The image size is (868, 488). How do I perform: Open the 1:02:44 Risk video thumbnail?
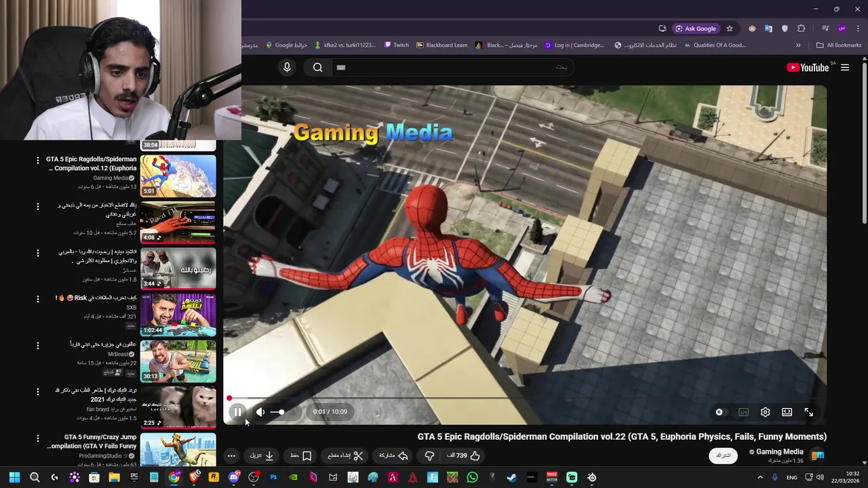pyautogui.click(x=178, y=315)
